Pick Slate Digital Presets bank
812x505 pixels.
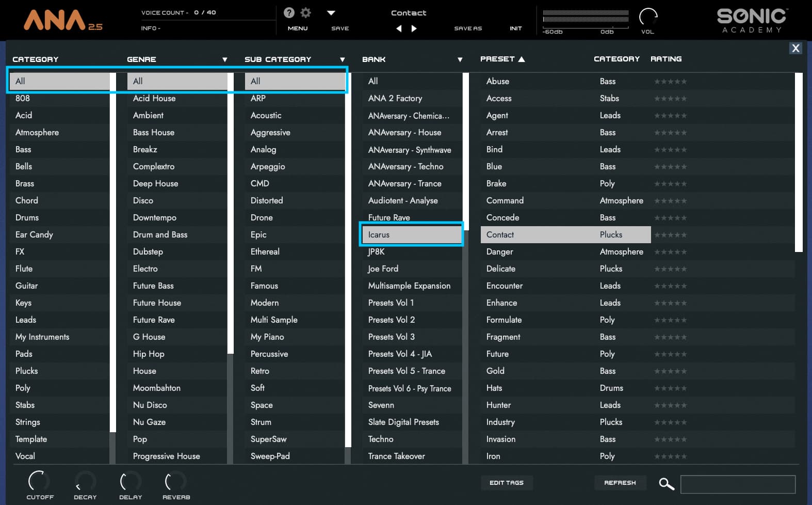412,422
